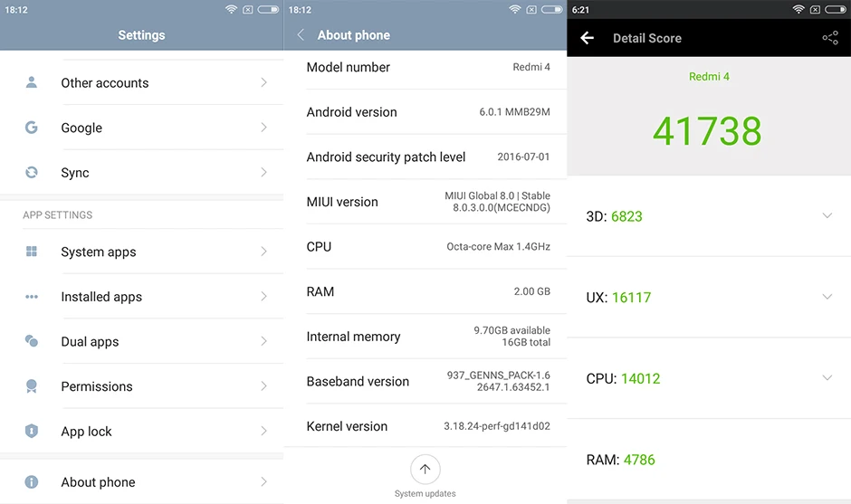The width and height of the screenshot is (851, 504).
Task: Share the Detail Score result
Action: pyautogui.click(x=830, y=37)
